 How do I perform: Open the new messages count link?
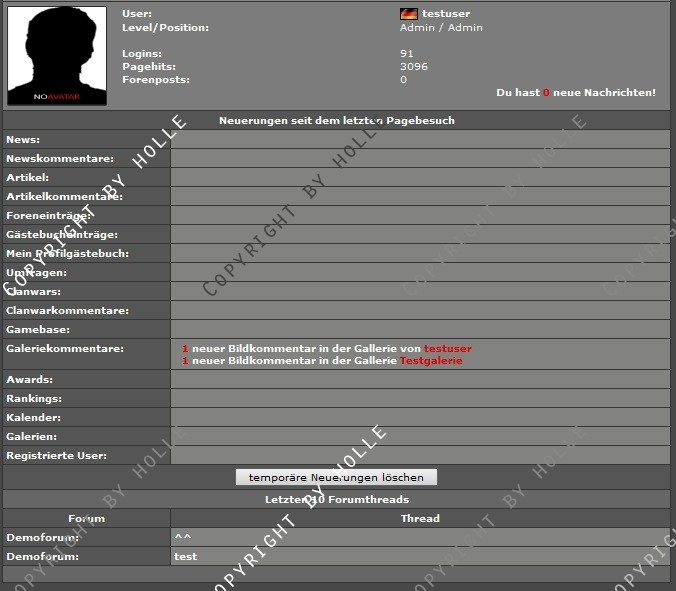click(x=547, y=93)
